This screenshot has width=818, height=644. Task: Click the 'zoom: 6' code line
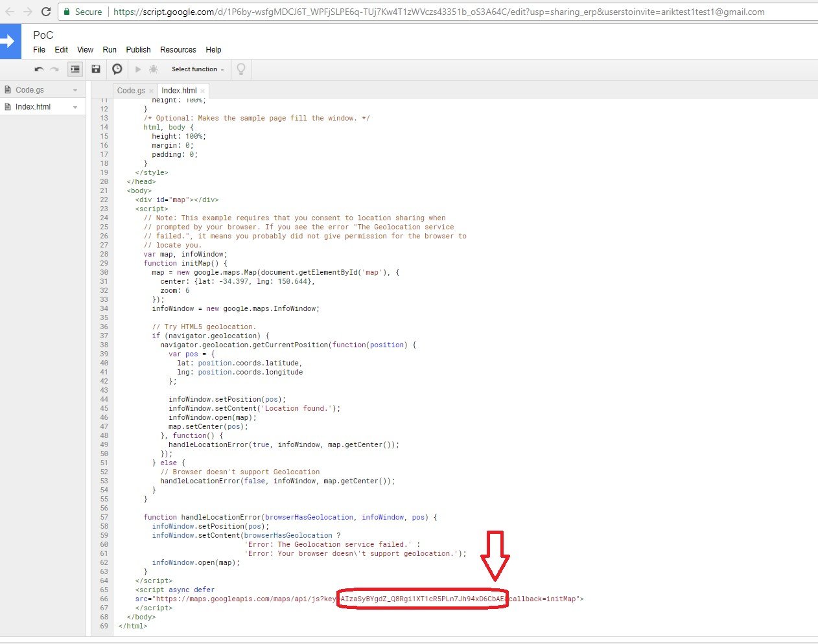tap(175, 290)
